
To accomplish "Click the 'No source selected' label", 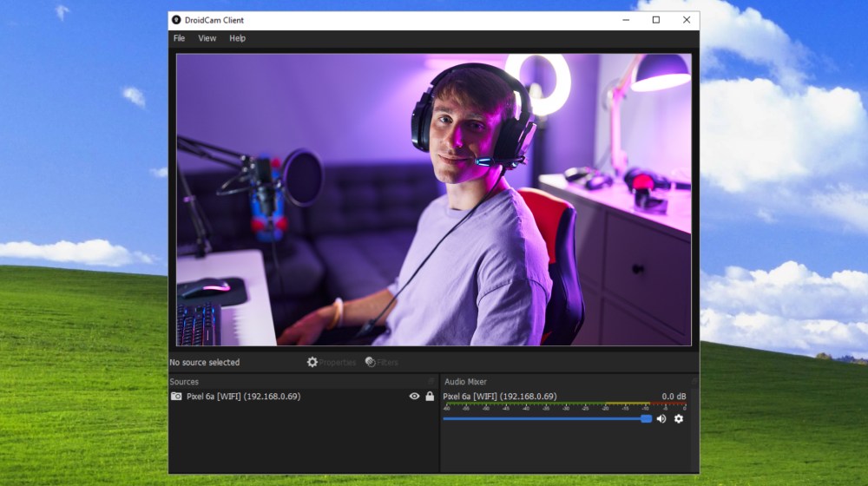I will [204, 362].
